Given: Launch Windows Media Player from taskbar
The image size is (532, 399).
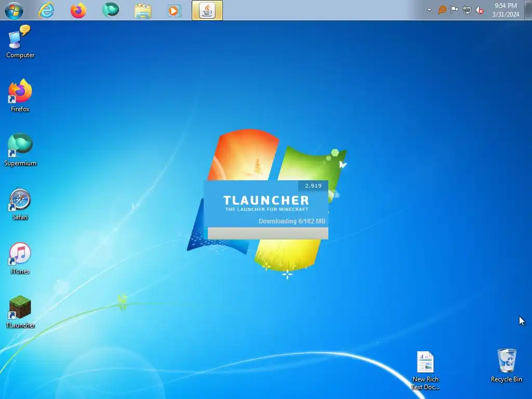Looking at the screenshot, I should [x=175, y=10].
